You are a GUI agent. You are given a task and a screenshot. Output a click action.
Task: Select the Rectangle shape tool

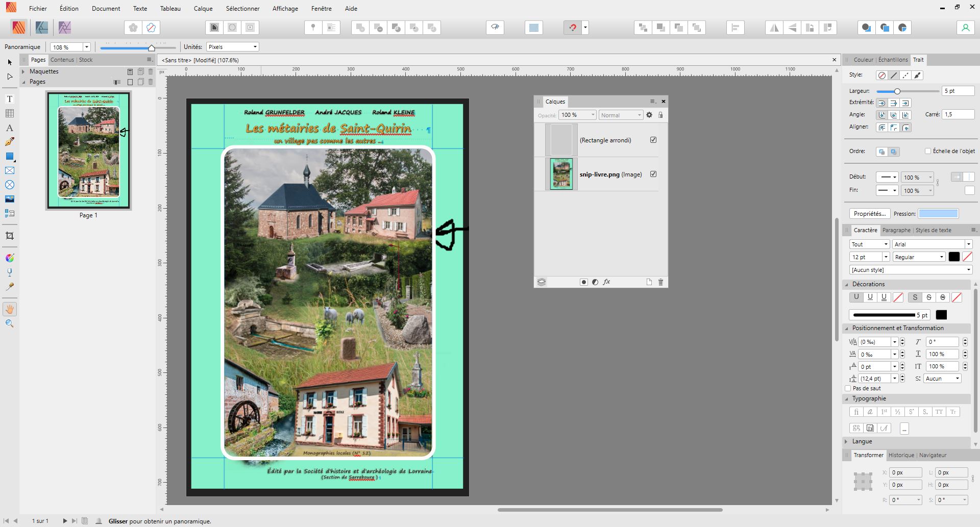pyautogui.click(x=10, y=156)
